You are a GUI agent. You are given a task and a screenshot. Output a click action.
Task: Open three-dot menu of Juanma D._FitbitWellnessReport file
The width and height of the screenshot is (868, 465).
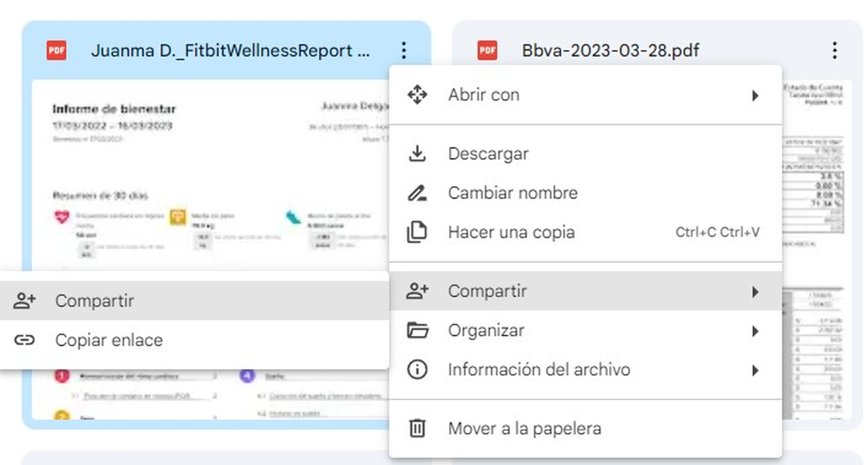point(404,51)
